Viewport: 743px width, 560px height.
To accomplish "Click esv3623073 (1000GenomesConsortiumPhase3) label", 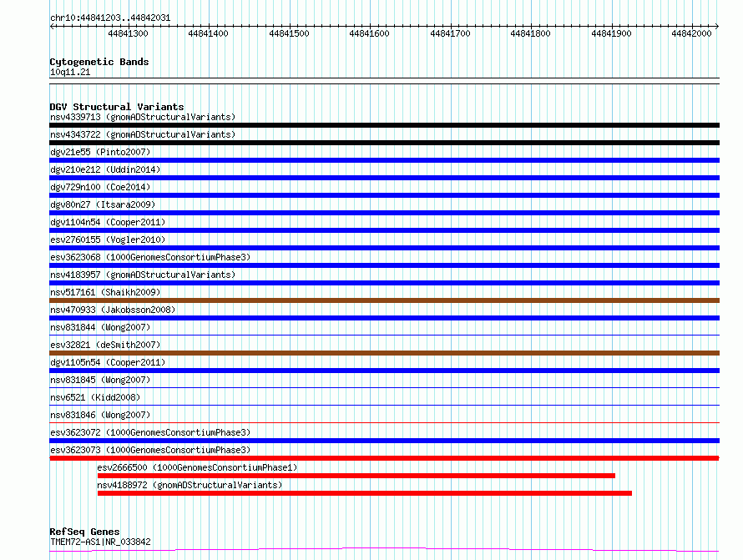I will coord(150,450).
